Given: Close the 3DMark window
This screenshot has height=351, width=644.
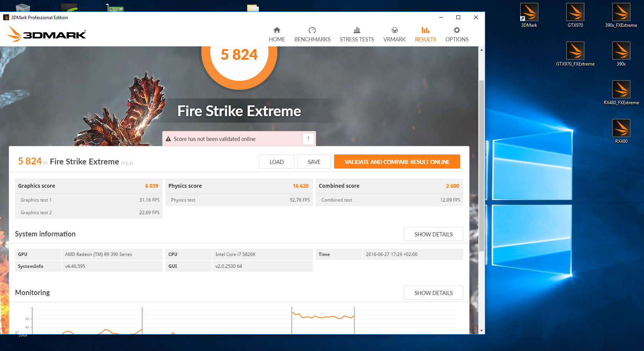Looking at the screenshot, I should 476,17.
